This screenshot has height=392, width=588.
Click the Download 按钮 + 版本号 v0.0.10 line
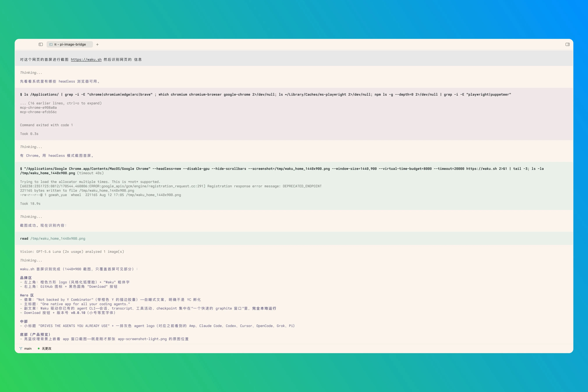(x=68, y=313)
